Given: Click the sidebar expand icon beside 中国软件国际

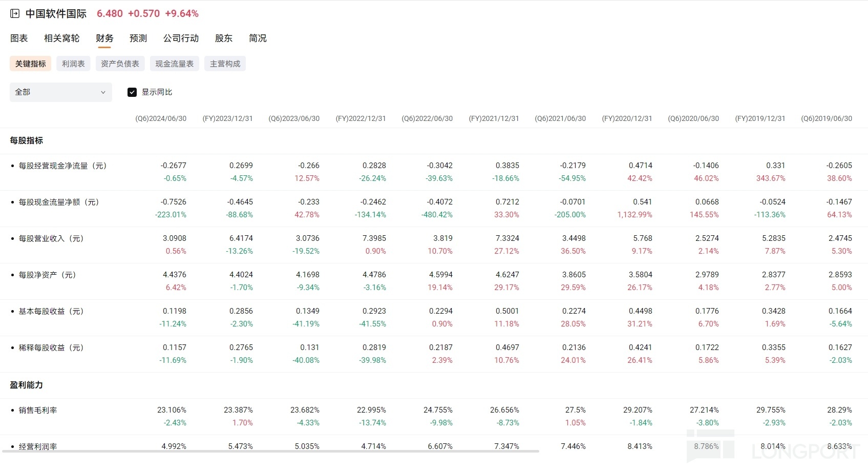Looking at the screenshot, I should (15, 14).
